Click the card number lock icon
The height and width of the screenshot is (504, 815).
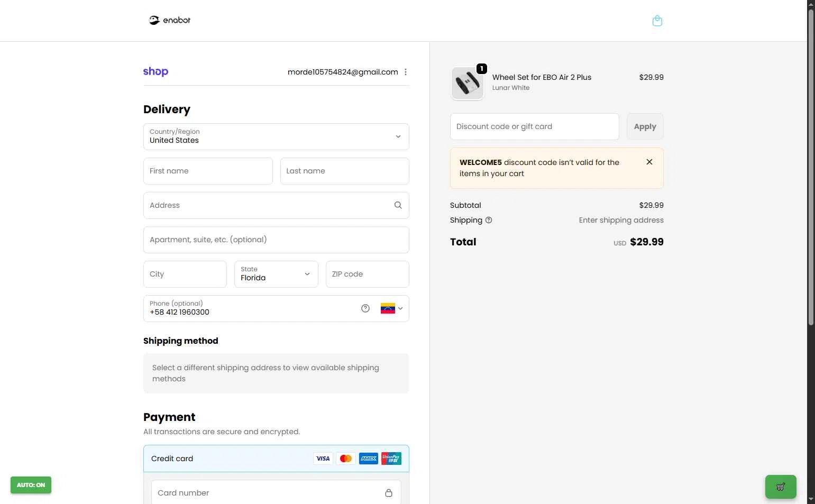pos(389,493)
